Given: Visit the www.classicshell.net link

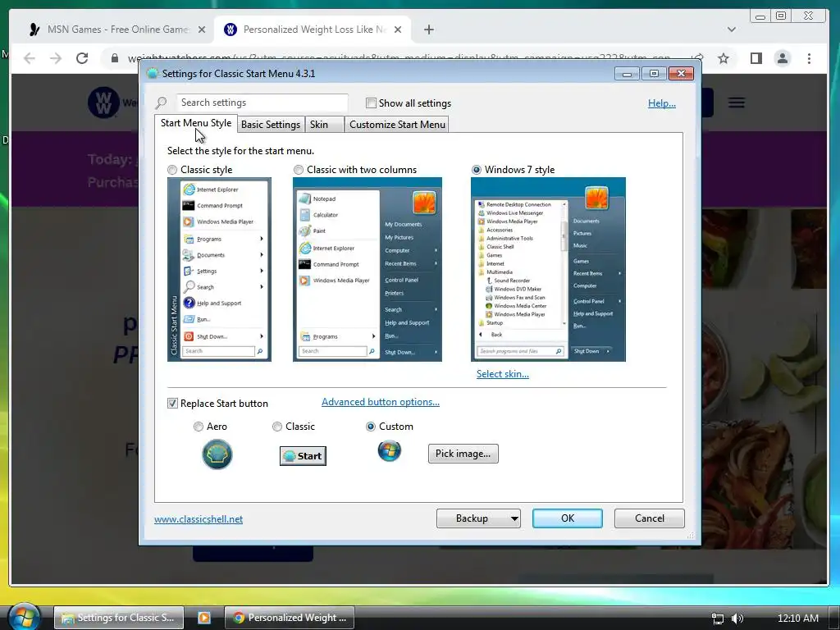Looking at the screenshot, I should point(199,519).
